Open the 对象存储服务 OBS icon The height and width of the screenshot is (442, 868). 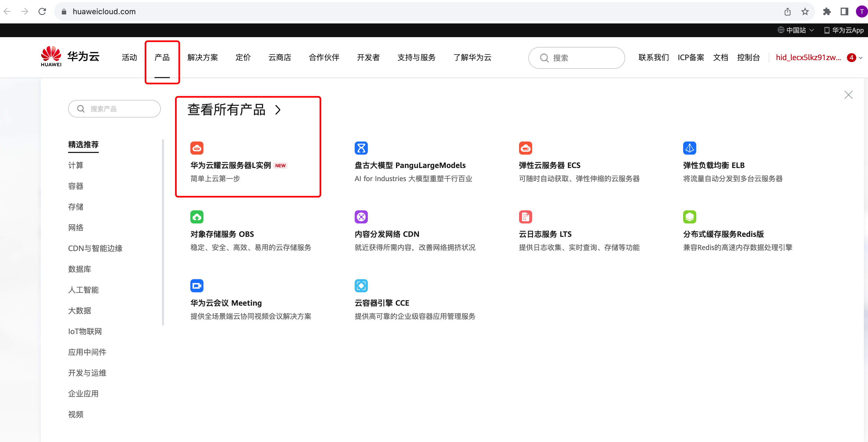point(197,217)
